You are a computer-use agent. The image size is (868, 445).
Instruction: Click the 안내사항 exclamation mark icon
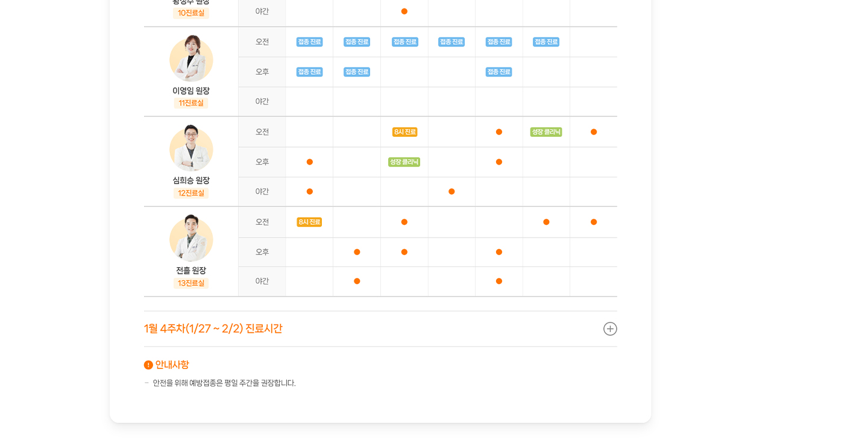pyautogui.click(x=148, y=365)
